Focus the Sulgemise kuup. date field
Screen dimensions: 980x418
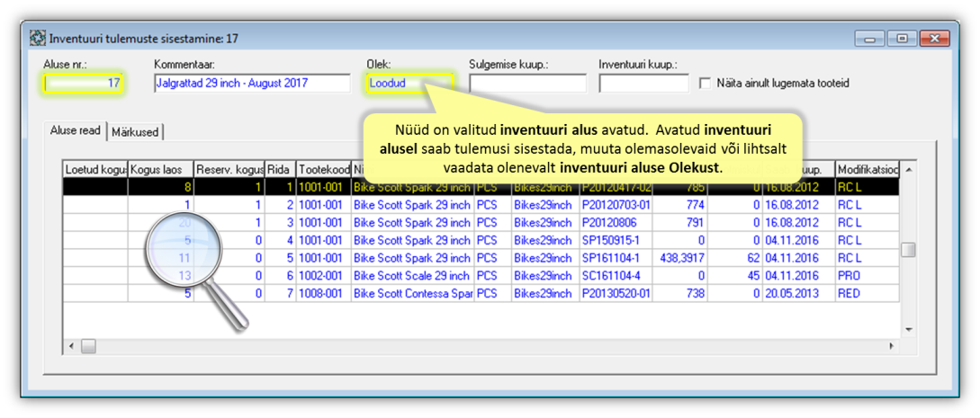pos(528,83)
